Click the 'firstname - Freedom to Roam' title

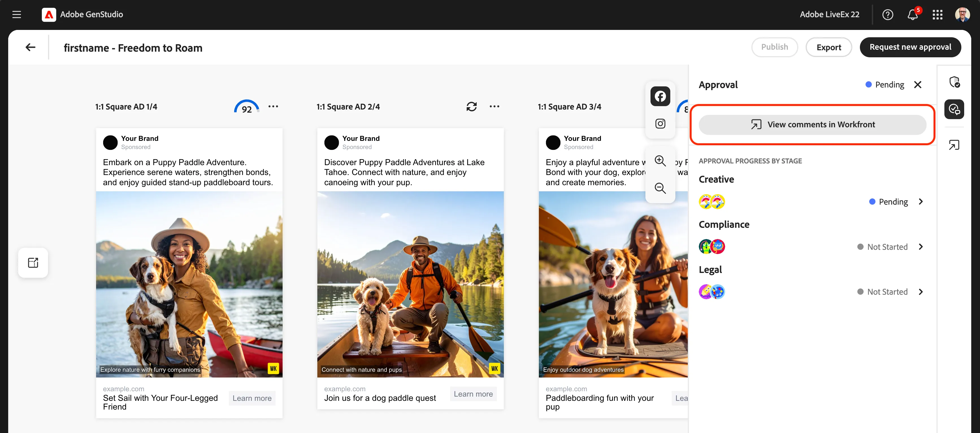[x=133, y=48]
